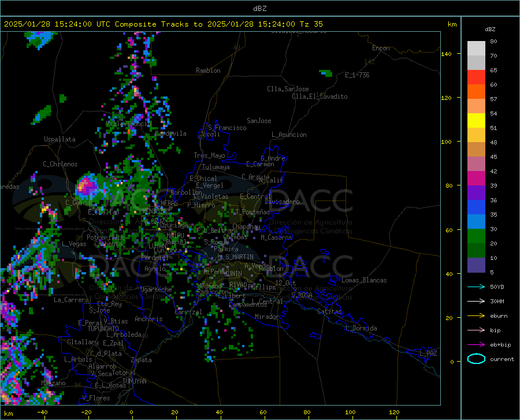Viewport: 520px width, 420px height.
Task: Click the '120' tick on horizontal km axis
Action: [x=394, y=412]
